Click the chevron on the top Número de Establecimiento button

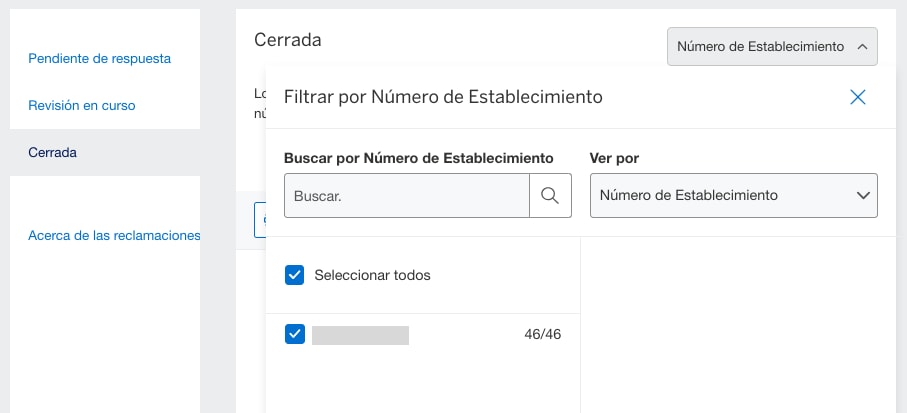(x=862, y=46)
